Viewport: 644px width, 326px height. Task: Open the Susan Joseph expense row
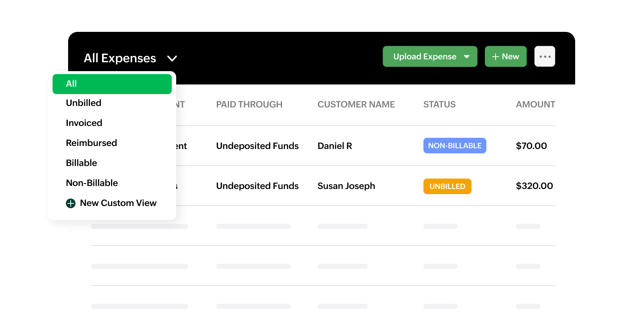click(346, 186)
